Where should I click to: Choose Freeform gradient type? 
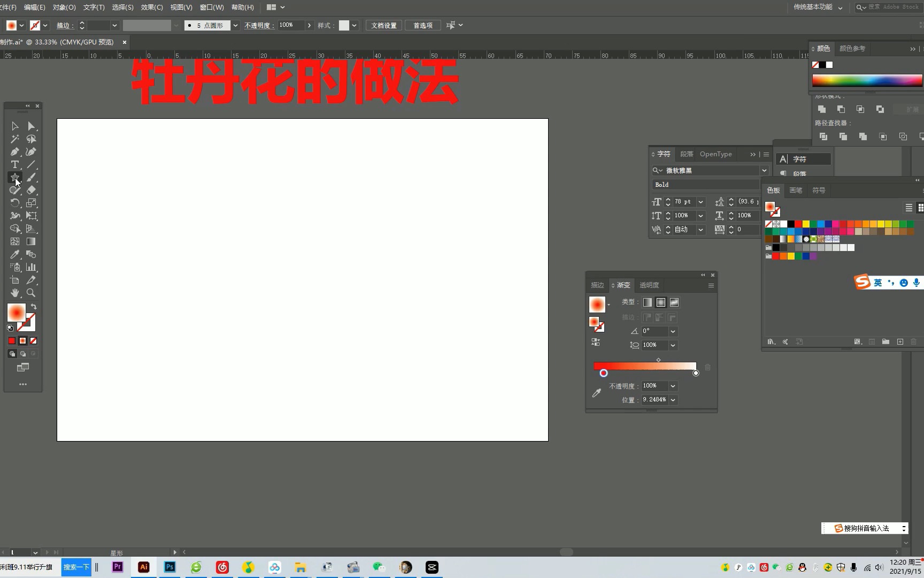(x=674, y=302)
